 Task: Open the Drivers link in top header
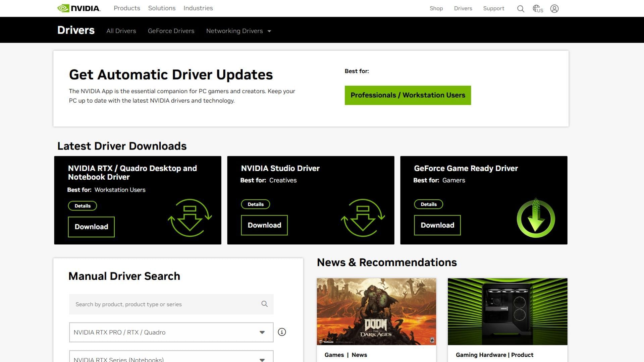point(463,8)
